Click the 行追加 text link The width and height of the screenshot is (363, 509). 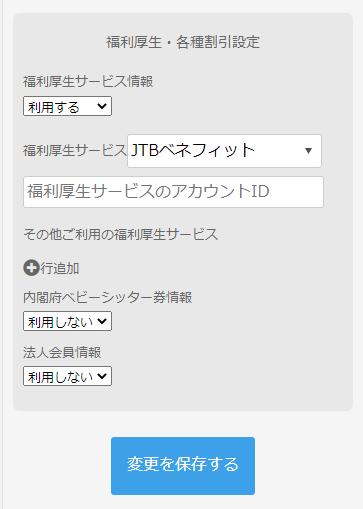click(60, 268)
